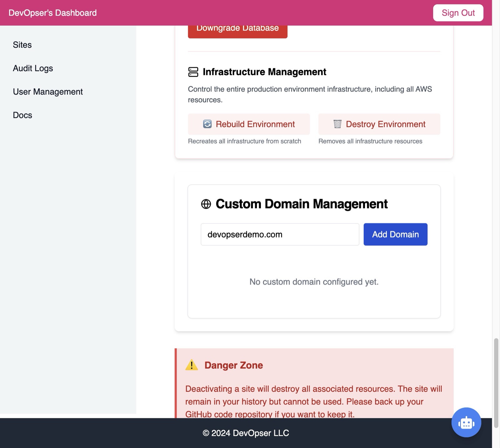This screenshot has width=500, height=448.
Task: Go to Sites in the sidebar
Action: tap(22, 45)
